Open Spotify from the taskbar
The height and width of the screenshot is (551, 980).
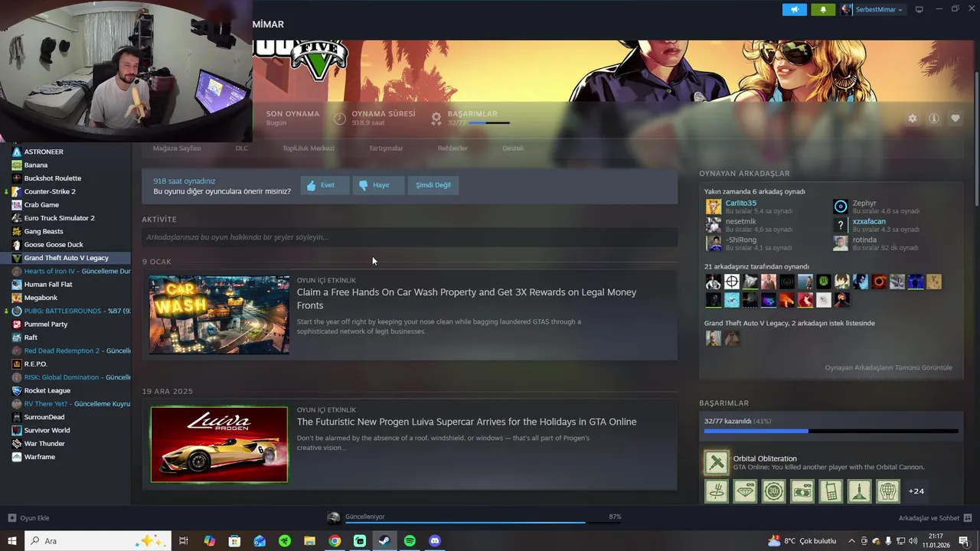410,541
